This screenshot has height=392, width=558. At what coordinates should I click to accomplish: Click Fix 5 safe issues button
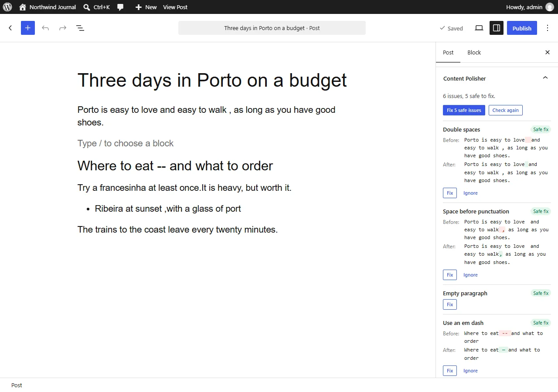pyautogui.click(x=464, y=110)
